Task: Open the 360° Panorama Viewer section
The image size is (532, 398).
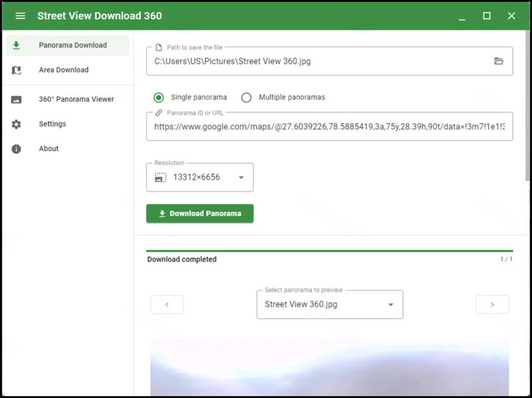Action: point(68,99)
